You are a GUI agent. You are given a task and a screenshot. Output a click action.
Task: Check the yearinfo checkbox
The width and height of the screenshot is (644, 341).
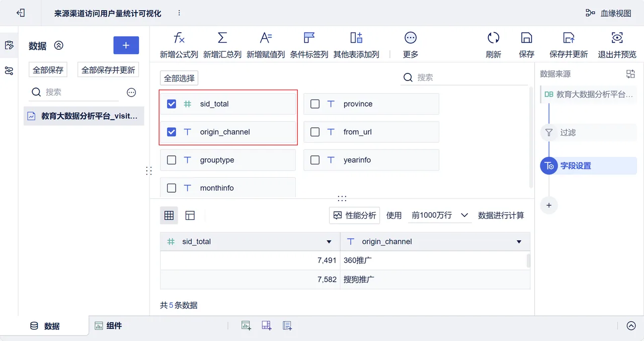315,160
